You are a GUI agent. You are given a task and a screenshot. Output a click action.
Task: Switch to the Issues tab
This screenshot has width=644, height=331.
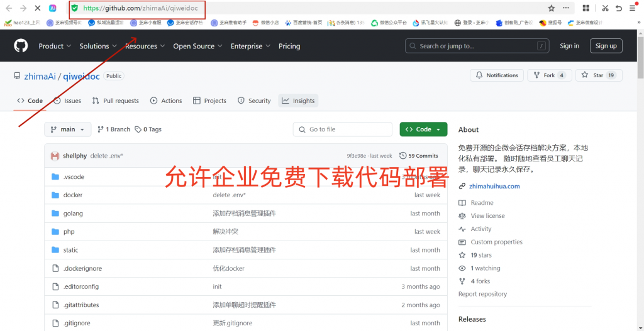point(67,100)
